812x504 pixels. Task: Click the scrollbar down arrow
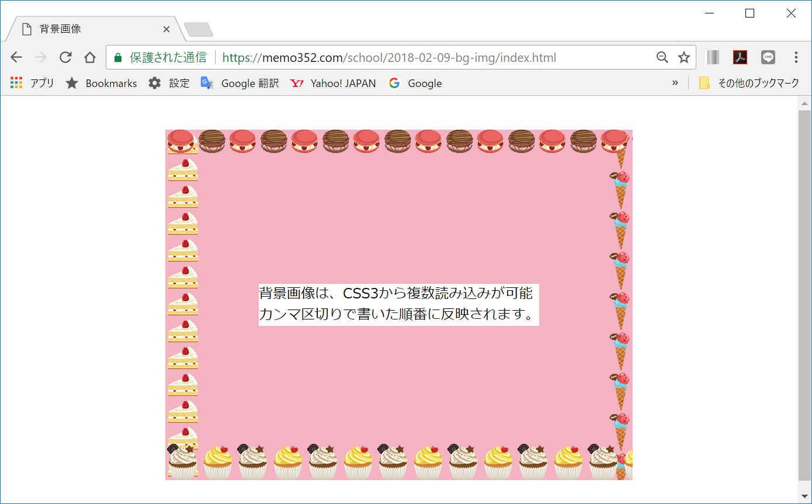pyautogui.click(x=804, y=496)
